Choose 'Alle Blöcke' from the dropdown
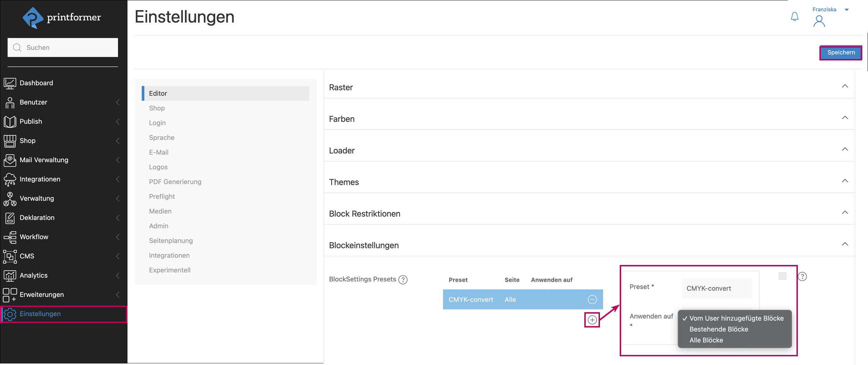 point(706,340)
